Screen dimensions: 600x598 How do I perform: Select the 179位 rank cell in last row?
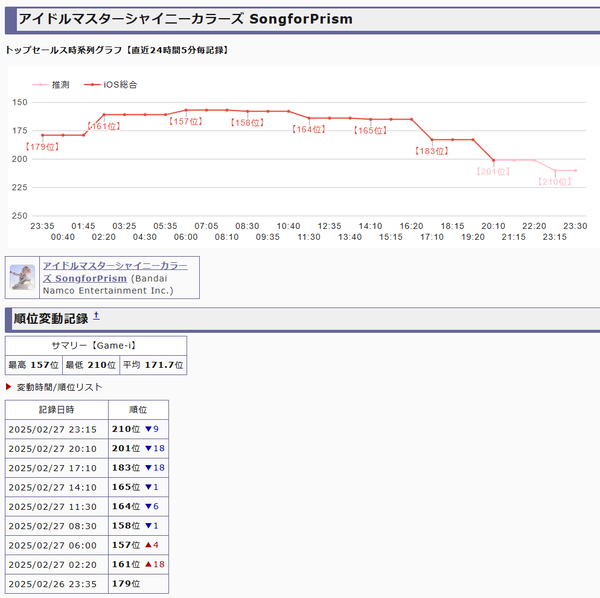click(139, 584)
